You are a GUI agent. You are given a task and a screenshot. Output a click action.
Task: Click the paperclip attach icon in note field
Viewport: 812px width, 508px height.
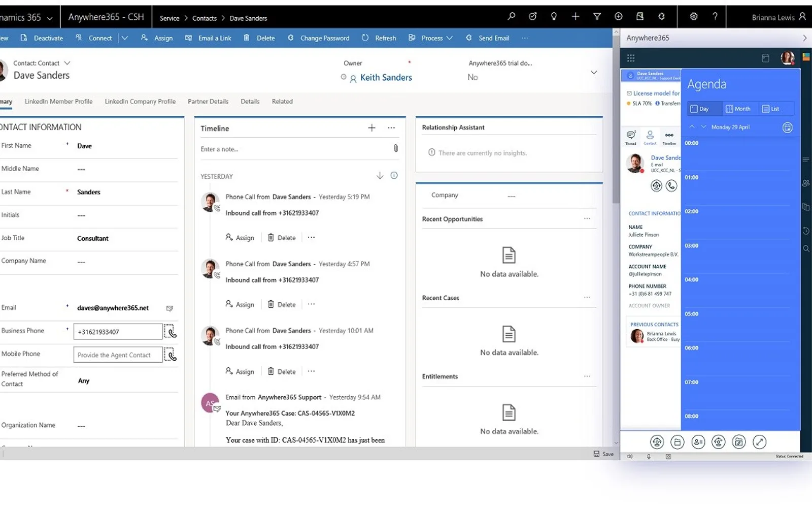396,148
